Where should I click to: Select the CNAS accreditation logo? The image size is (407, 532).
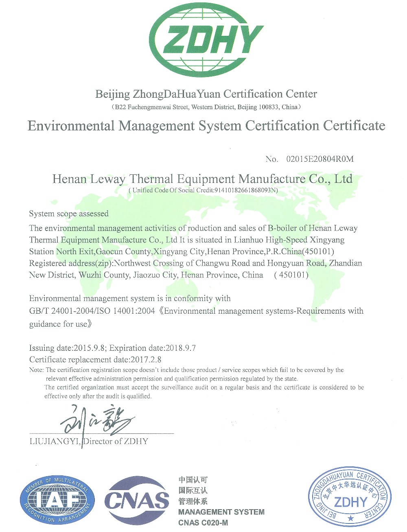click(137, 500)
